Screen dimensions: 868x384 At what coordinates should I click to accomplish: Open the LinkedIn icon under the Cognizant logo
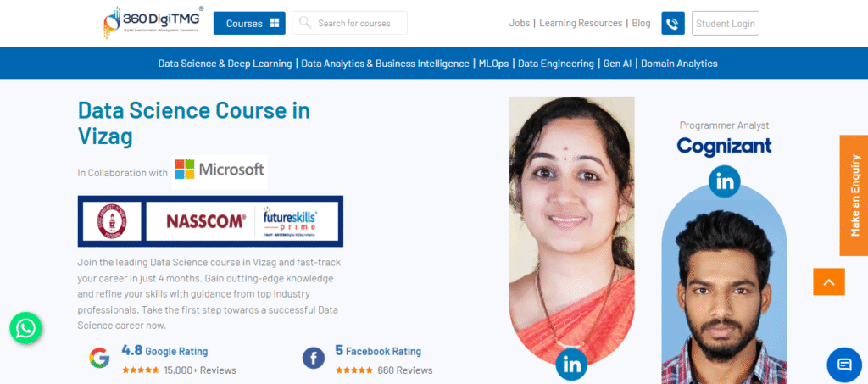click(x=724, y=181)
